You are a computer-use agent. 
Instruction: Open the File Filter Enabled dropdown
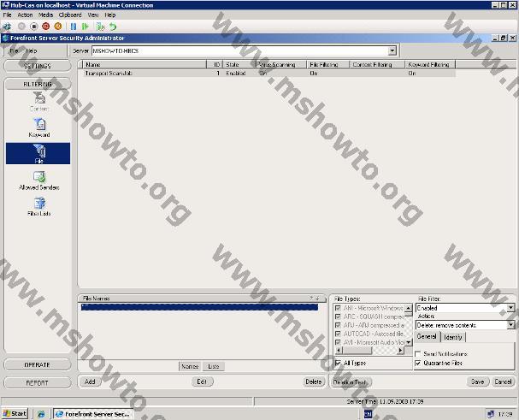[510, 307]
